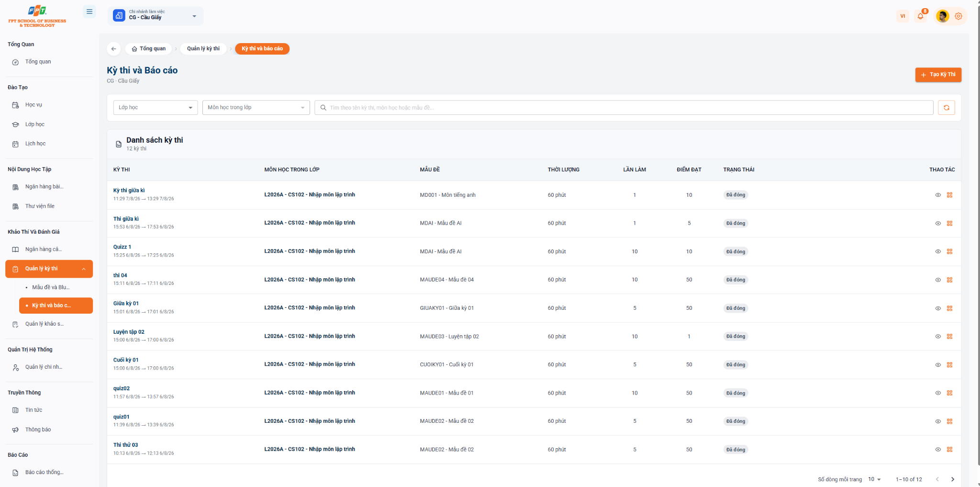Open Tổng quan in the sidebar

pos(49,62)
